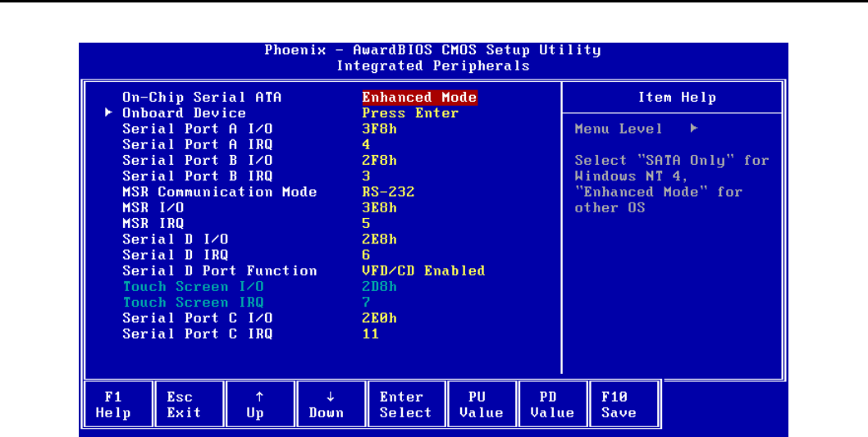Click the Integrated Peripherals page title
The height and width of the screenshot is (437, 868).
tap(432, 66)
